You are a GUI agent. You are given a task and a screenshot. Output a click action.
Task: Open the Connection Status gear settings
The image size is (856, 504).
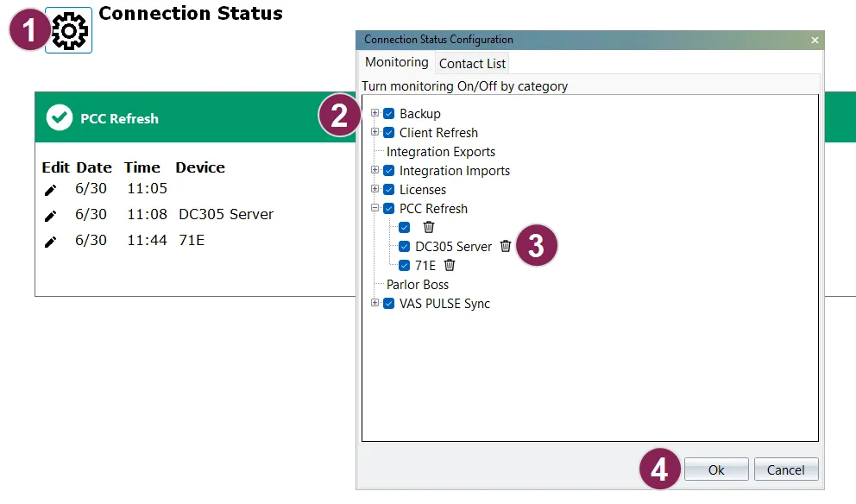pos(69,30)
